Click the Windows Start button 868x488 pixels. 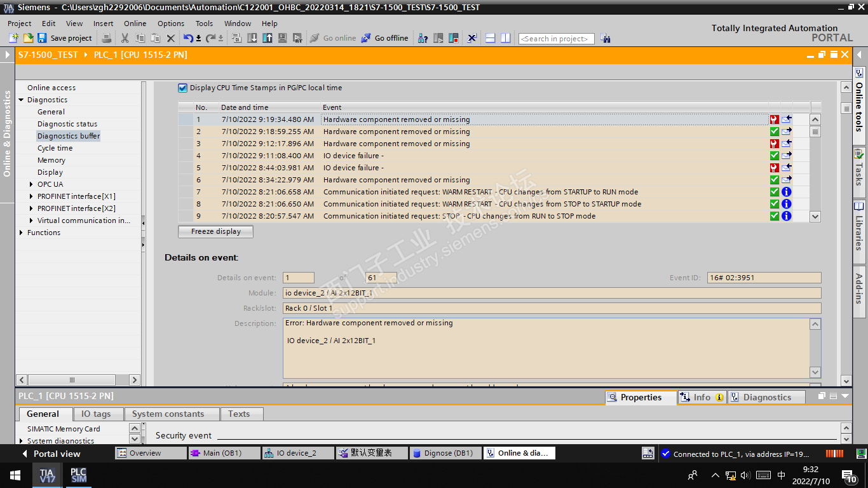click(x=15, y=475)
